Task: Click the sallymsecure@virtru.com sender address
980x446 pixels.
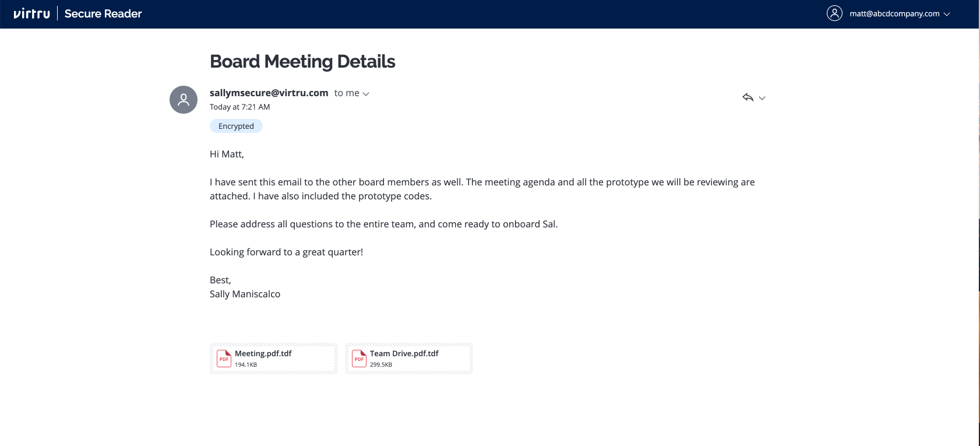Action: click(269, 93)
